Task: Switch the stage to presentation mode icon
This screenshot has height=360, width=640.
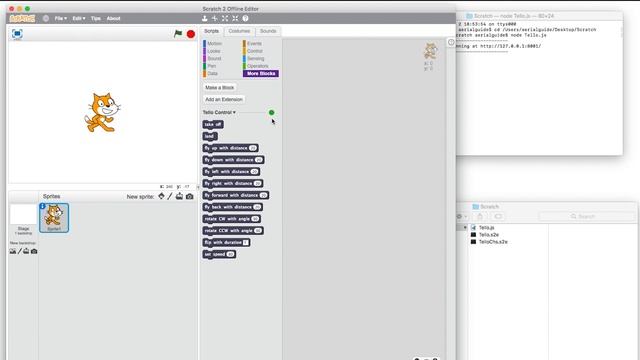Action: [17, 34]
